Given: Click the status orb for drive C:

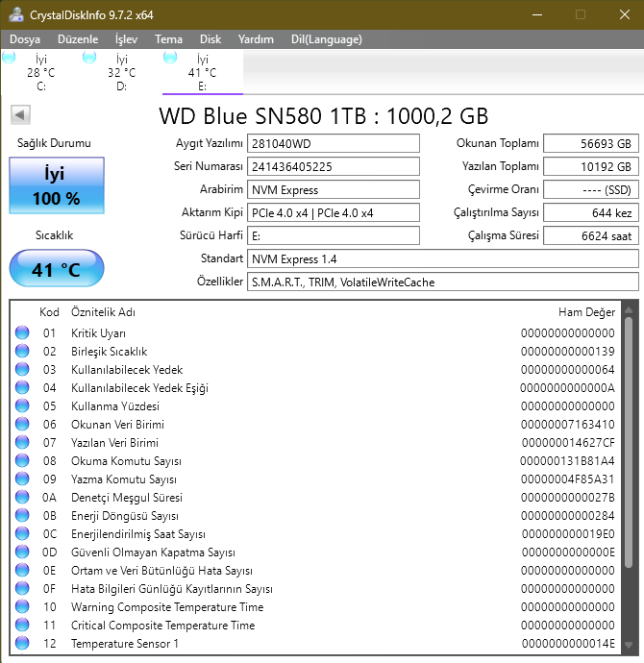Looking at the screenshot, I should [9, 57].
